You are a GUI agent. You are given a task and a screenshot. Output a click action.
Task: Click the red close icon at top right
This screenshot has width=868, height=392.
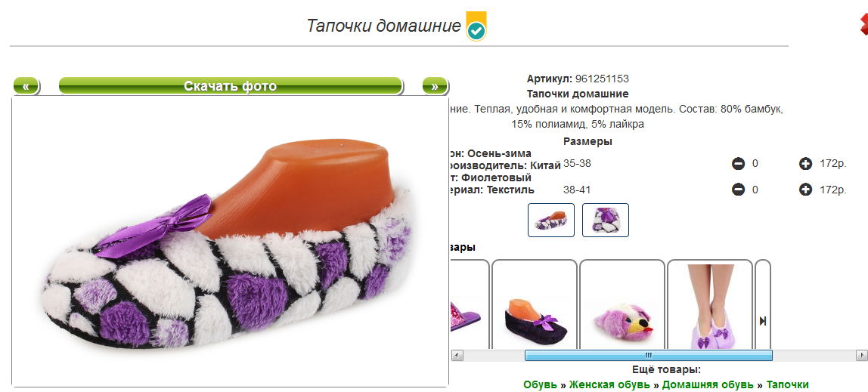pyautogui.click(x=863, y=26)
